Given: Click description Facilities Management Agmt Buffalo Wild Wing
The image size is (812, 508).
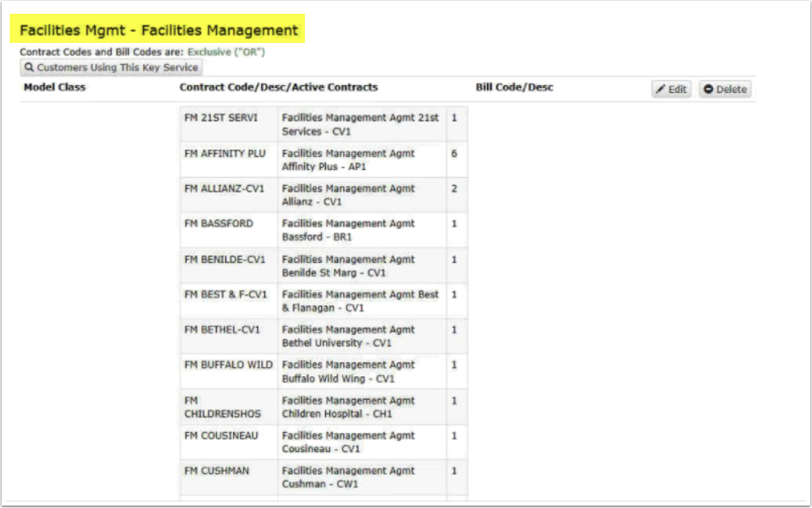Looking at the screenshot, I should click(349, 371).
